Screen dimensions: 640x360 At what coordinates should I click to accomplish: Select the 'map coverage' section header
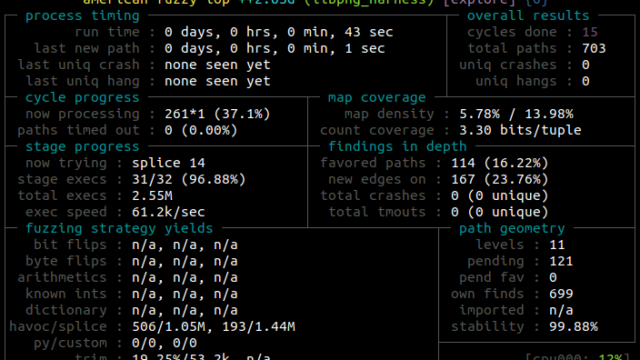377,98
